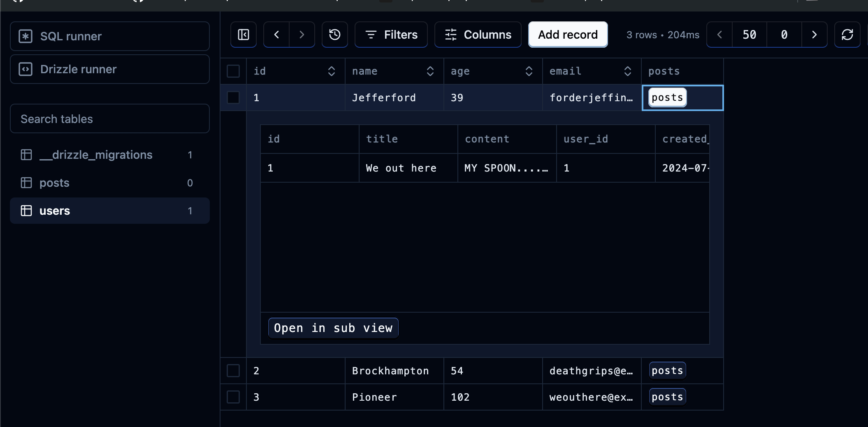Click the age cell 54
868x427 pixels.
click(493, 371)
